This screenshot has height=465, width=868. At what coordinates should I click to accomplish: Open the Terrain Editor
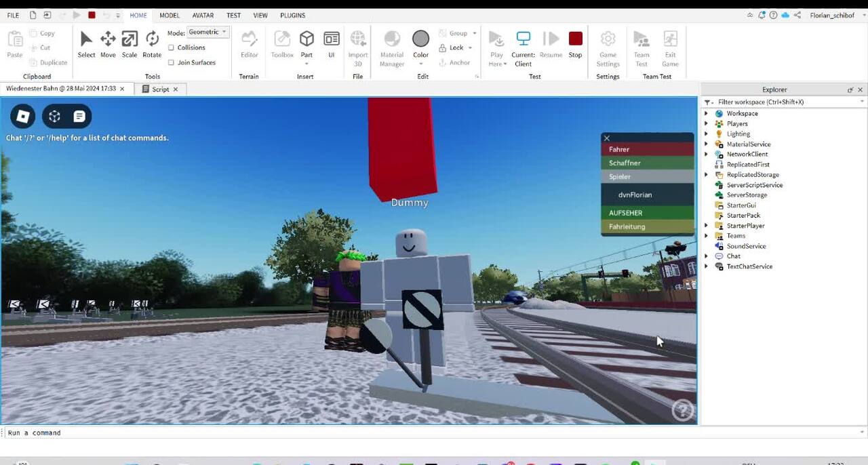[x=249, y=44]
